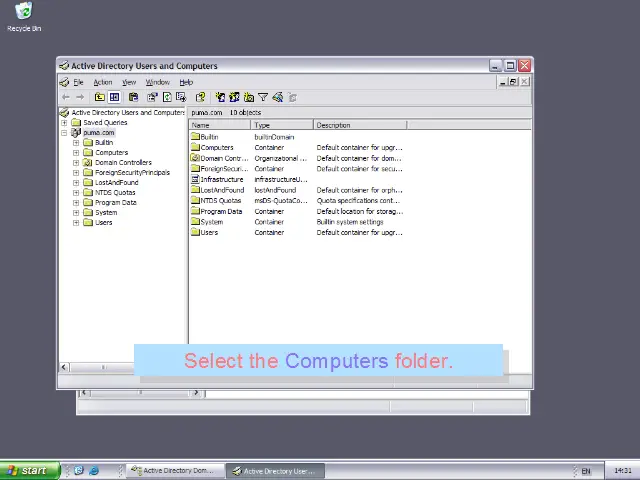Restore the inner MDI child window
This screenshot has height=480, width=640.
pos(514,82)
